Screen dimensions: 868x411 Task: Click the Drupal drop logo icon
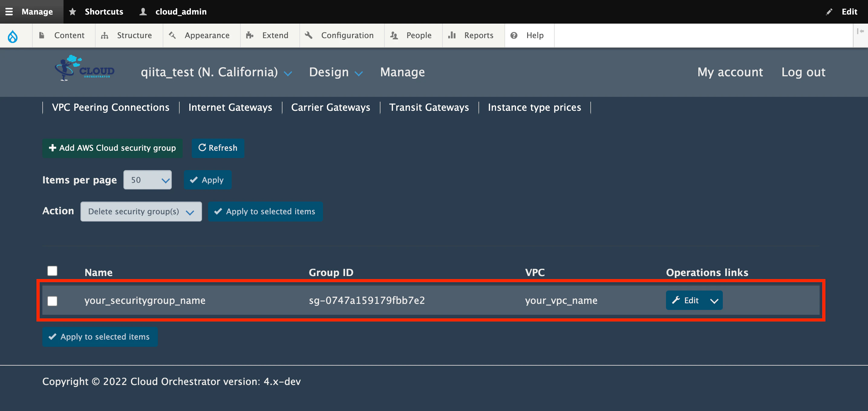(12, 36)
